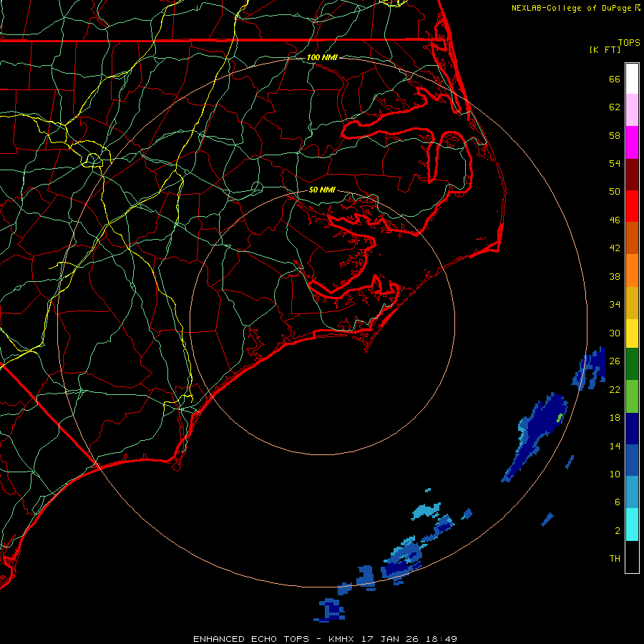Click the medium blue 18 kft swatch
The height and width of the screenshot is (644, 644).
click(x=632, y=460)
